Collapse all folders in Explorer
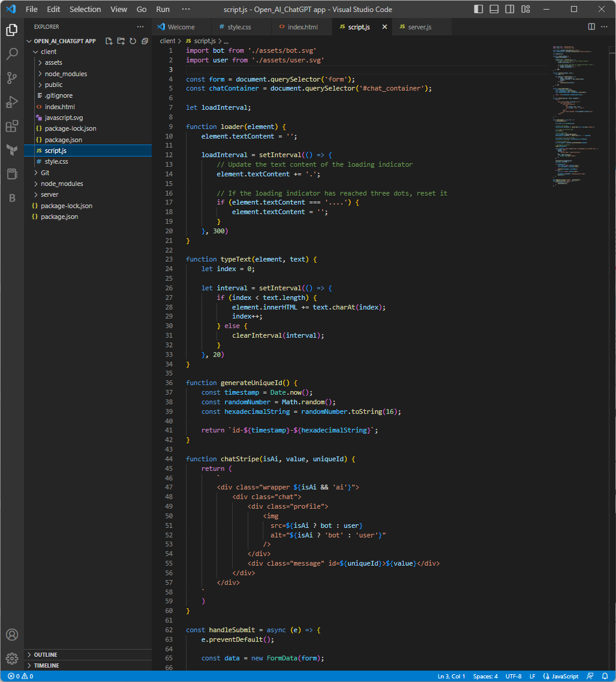The width and height of the screenshot is (616, 682). pyautogui.click(x=145, y=41)
